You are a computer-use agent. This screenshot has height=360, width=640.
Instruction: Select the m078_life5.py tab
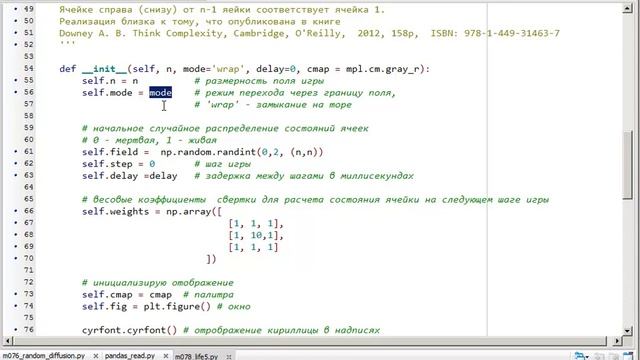tap(197, 356)
